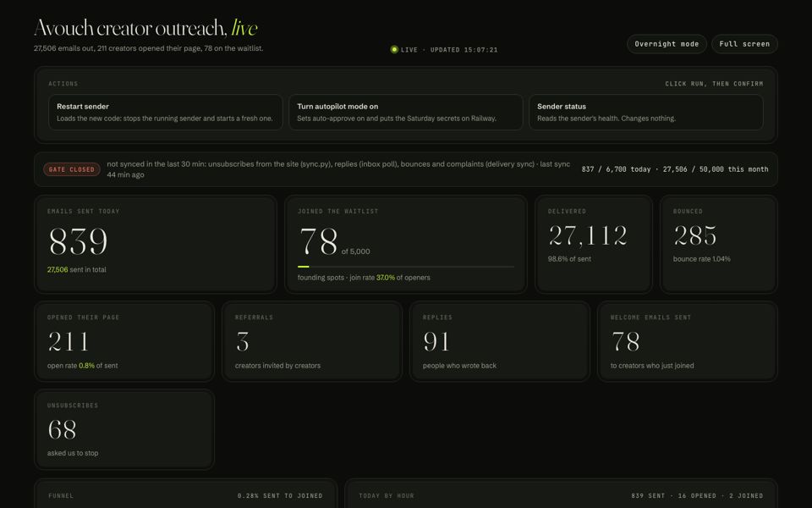Select the Unsubscribes 68 value

click(62, 430)
